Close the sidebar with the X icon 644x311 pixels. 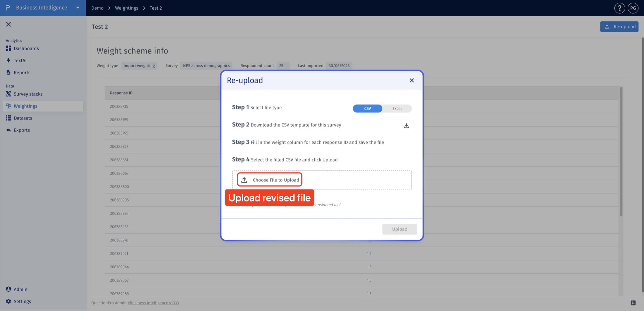8,24
